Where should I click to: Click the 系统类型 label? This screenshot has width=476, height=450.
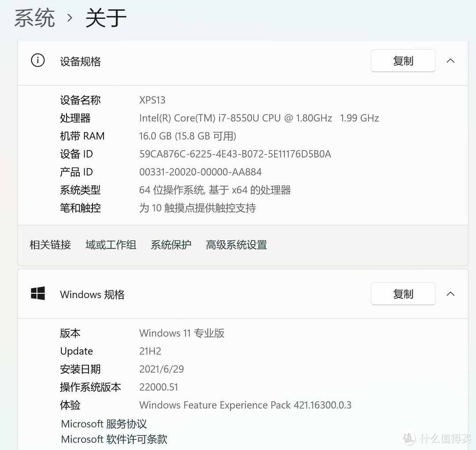[x=80, y=190]
